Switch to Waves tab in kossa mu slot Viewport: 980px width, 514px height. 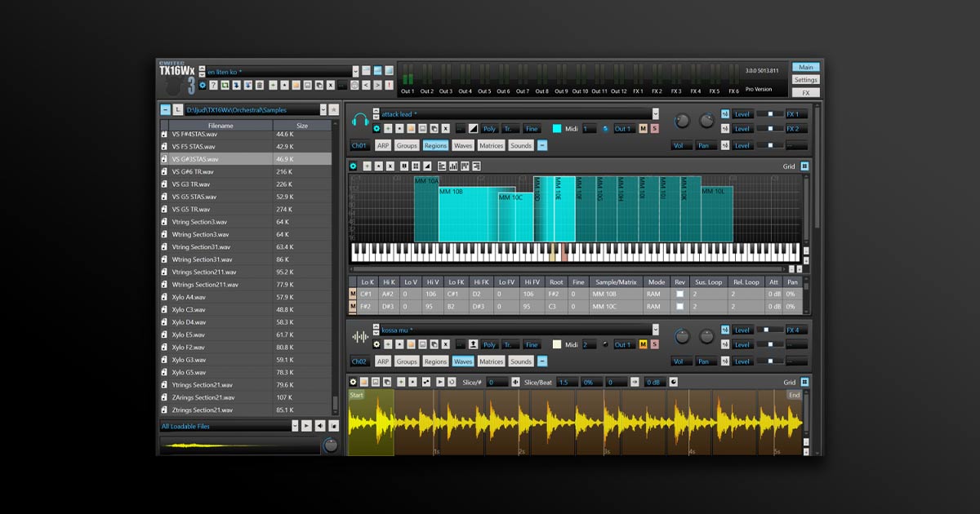(x=463, y=361)
